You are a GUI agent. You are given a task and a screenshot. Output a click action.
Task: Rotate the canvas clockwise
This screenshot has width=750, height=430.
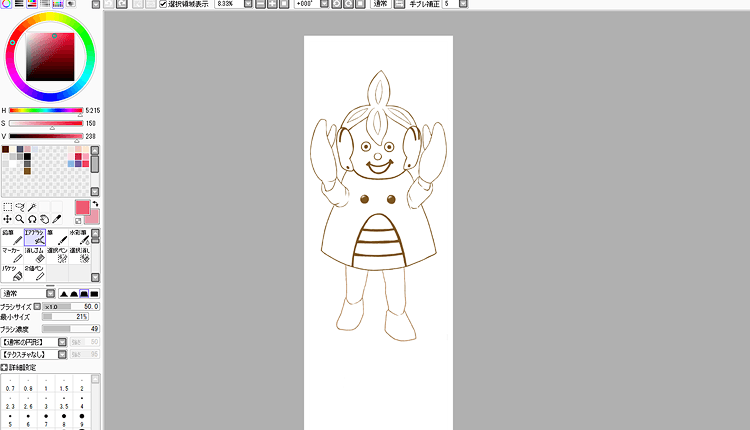point(349,4)
